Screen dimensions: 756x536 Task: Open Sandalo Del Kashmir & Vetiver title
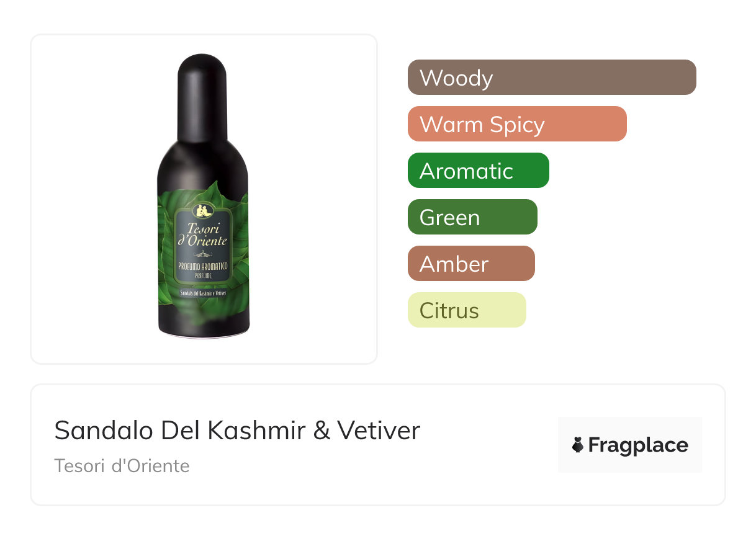tap(237, 431)
